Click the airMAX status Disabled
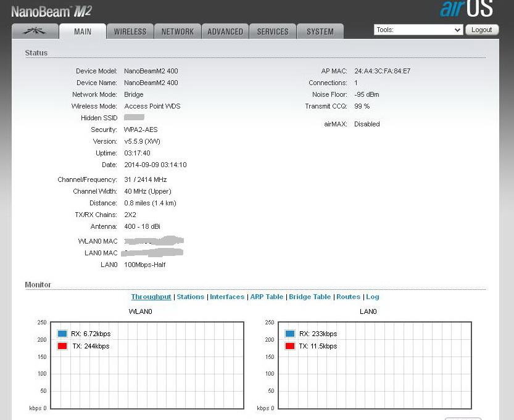Screen dimensions: 514x420 pyautogui.click(x=367, y=124)
